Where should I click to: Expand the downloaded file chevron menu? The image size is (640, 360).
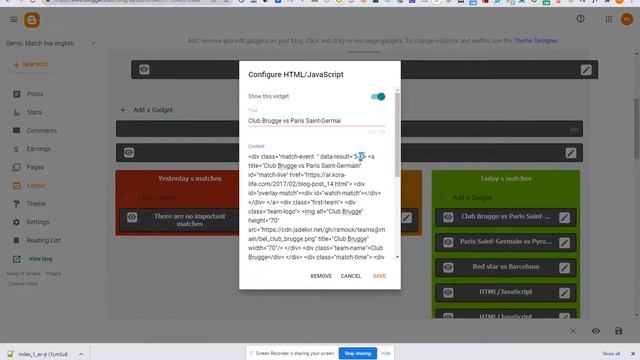click(81, 354)
